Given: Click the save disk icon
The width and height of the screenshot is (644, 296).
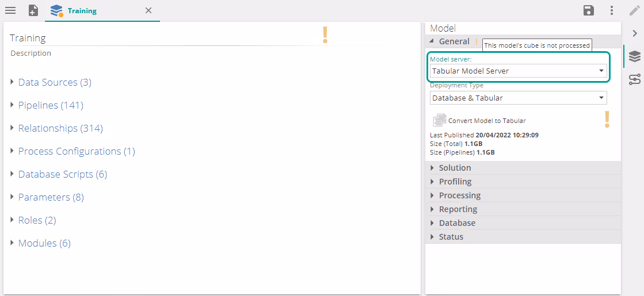Looking at the screenshot, I should pos(588,10).
